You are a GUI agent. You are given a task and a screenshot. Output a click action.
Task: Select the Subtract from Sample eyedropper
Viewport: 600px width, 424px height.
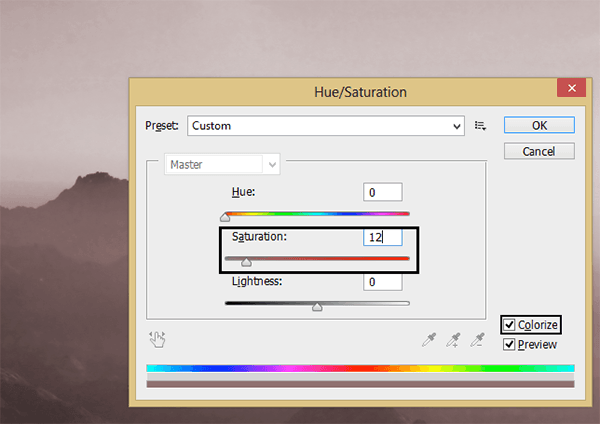(x=479, y=339)
